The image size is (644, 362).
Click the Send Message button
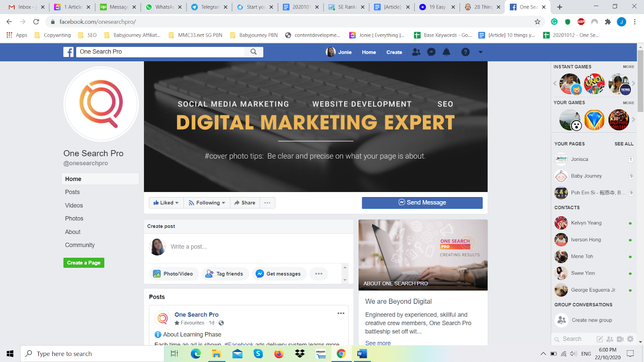click(x=422, y=203)
